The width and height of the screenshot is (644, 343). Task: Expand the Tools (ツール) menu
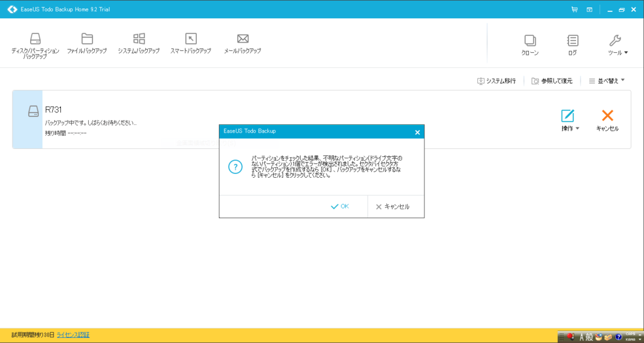(x=618, y=45)
